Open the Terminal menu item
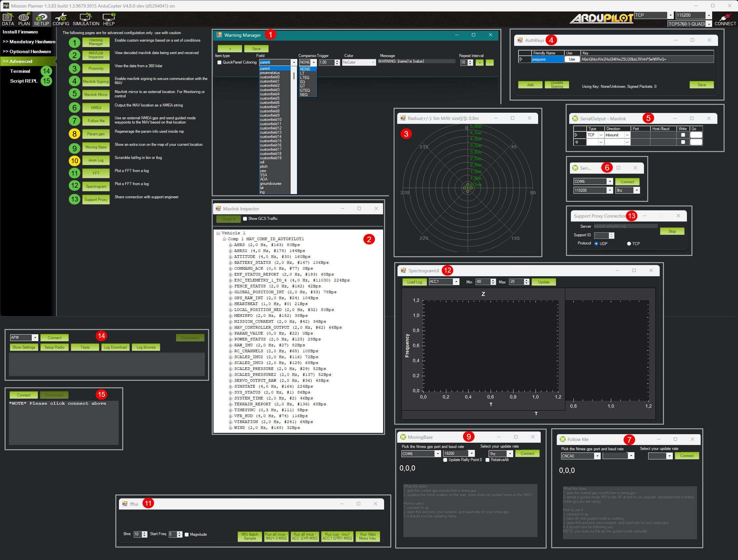This screenshot has width=738, height=560. point(20,71)
